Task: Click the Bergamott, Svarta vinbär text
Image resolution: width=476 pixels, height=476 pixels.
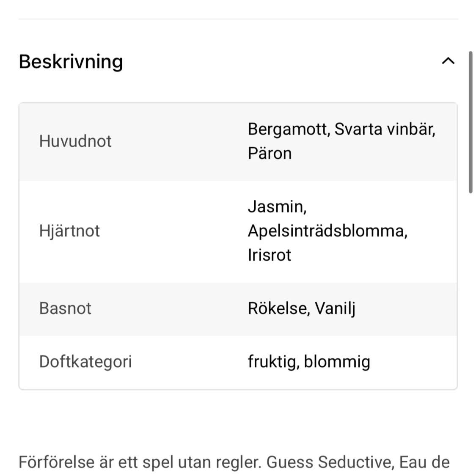Action: tap(341, 129)
